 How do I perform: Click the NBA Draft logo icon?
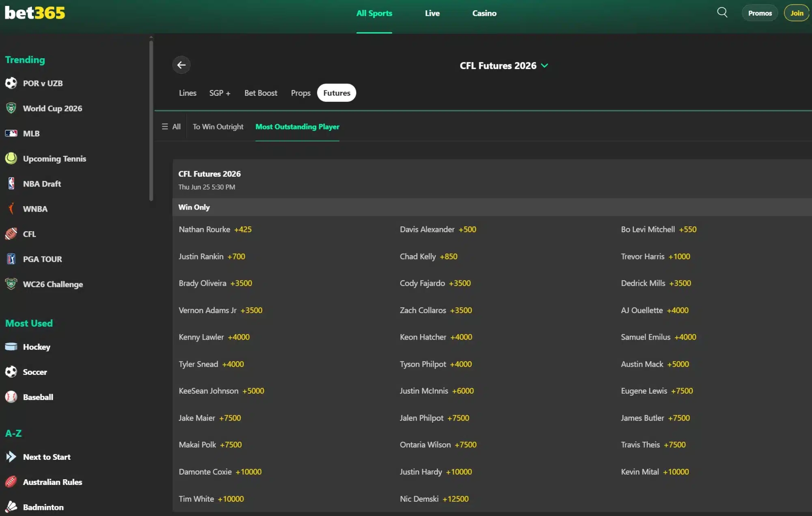11,184
